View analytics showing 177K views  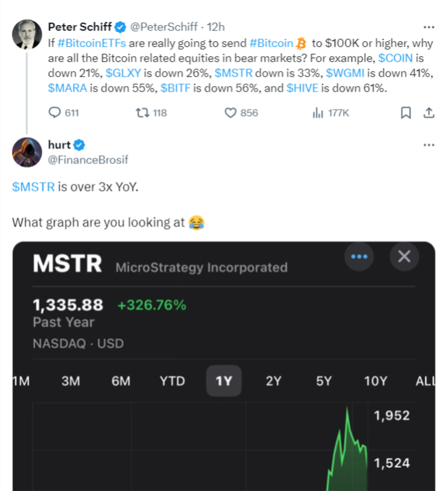tap(331, 112)
